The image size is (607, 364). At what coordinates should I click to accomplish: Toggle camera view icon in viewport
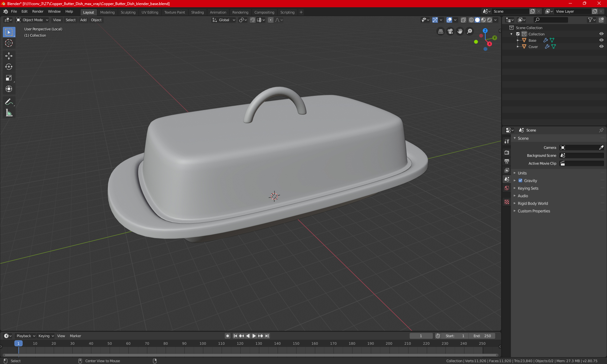pos(450,31)
